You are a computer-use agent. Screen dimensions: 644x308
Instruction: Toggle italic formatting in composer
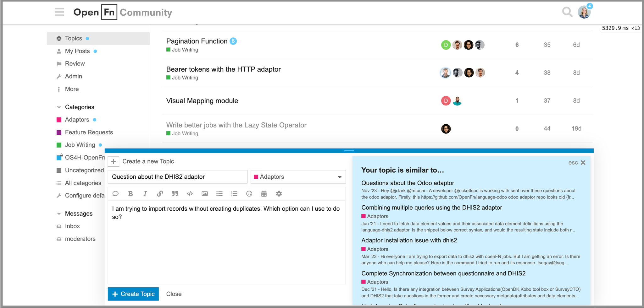coord(145,194)
